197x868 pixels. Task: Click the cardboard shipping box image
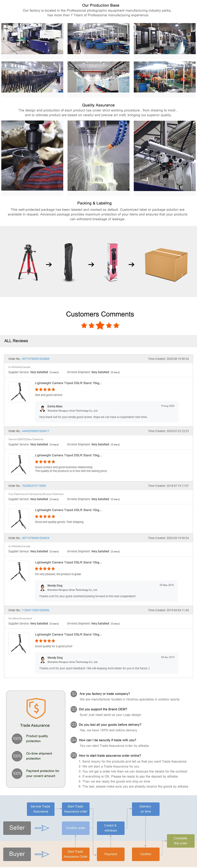point(166,265)
